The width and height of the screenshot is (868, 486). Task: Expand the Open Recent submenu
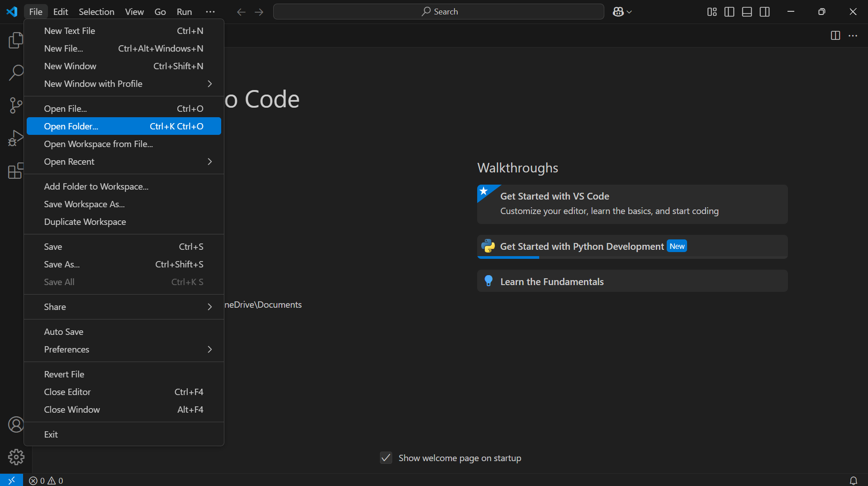123,162
